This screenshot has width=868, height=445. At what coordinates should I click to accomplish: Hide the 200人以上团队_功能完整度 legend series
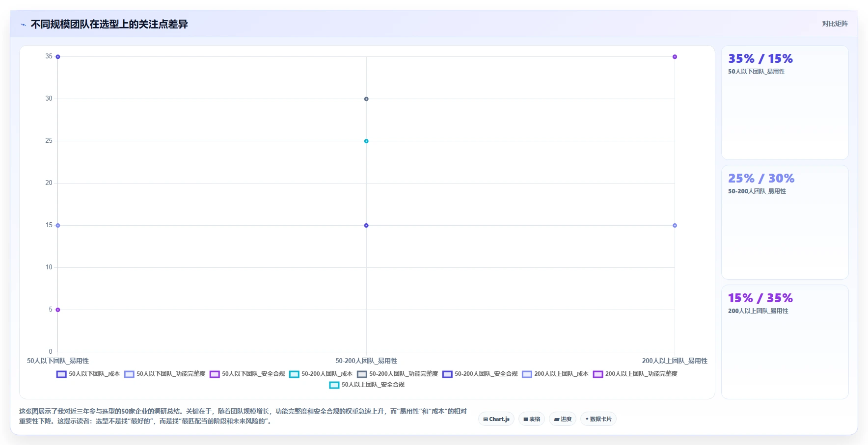click(635, 374)
